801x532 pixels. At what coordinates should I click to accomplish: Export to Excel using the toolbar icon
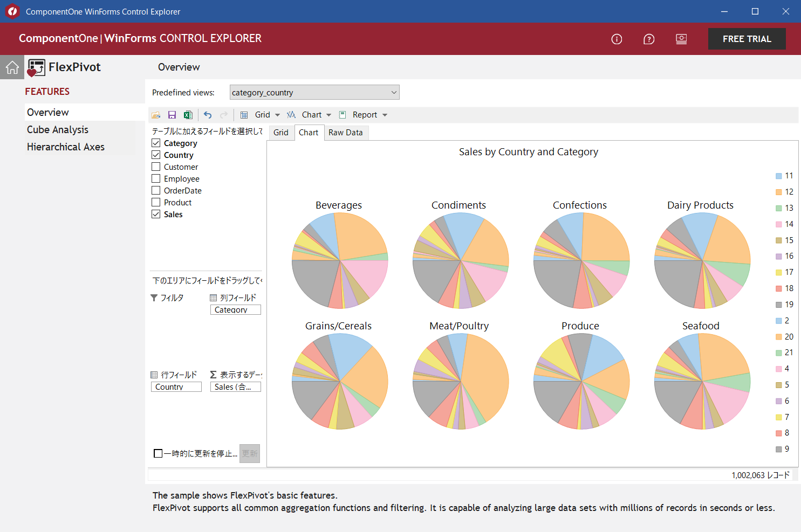coord(188,115)
